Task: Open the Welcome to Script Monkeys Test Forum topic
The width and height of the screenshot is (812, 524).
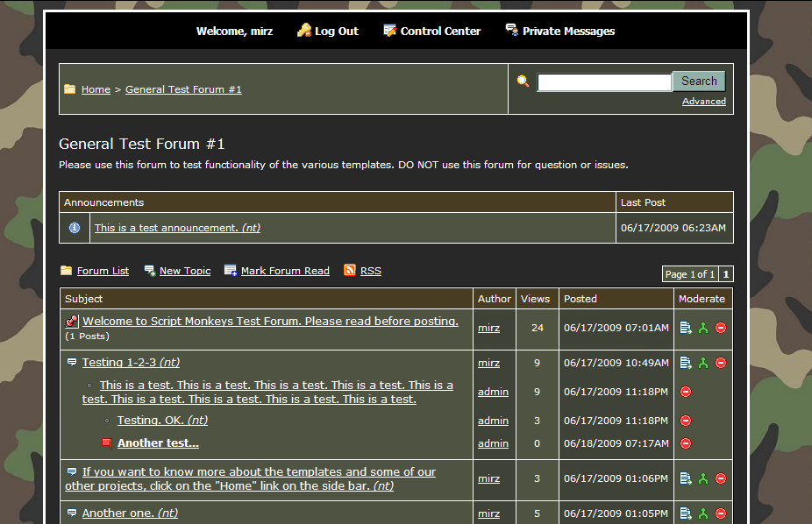Action: (270, 322)
